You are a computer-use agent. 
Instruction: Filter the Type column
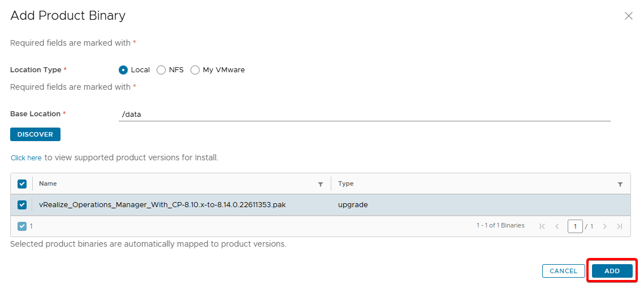point(620,184)
